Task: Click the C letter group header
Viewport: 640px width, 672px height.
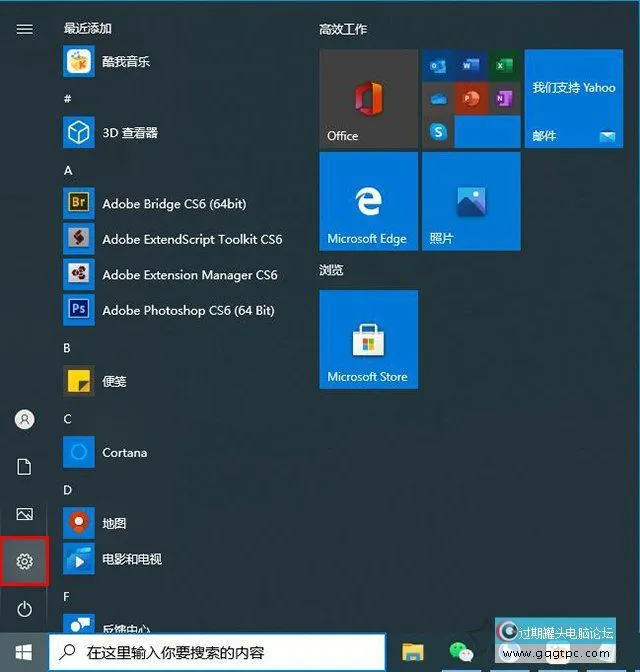Action: click(67, 419)
